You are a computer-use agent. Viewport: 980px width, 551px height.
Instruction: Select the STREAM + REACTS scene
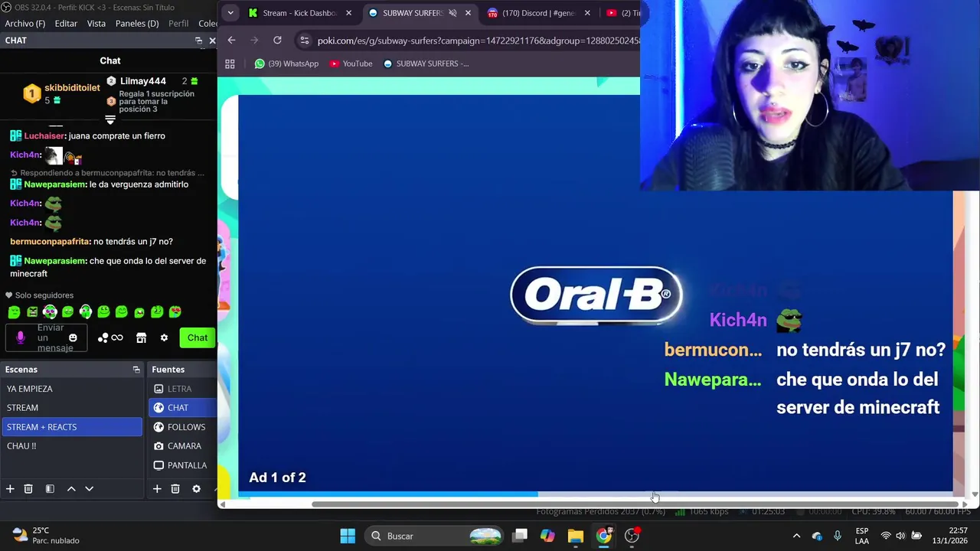pos(72,427)
